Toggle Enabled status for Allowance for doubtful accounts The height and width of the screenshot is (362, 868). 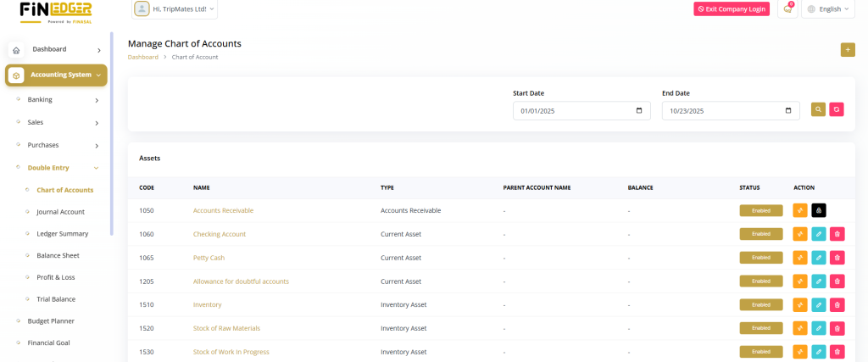pos(761,281)
